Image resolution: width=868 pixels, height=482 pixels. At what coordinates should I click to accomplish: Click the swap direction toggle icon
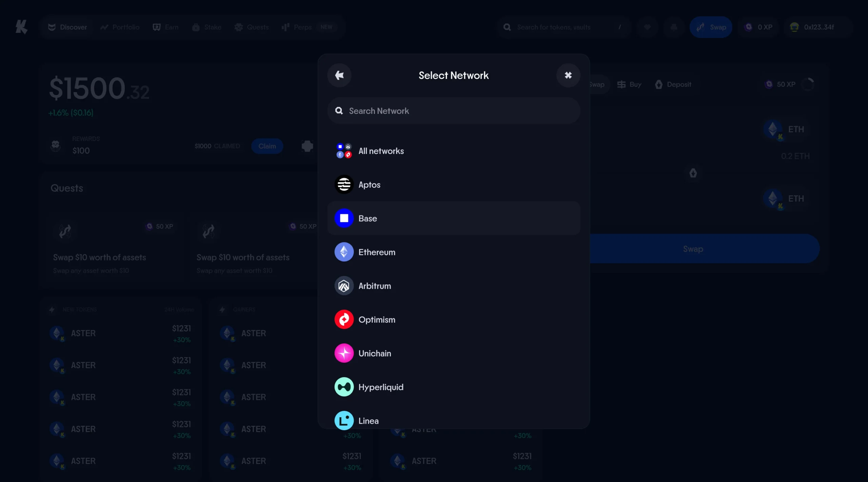point(693,173)
